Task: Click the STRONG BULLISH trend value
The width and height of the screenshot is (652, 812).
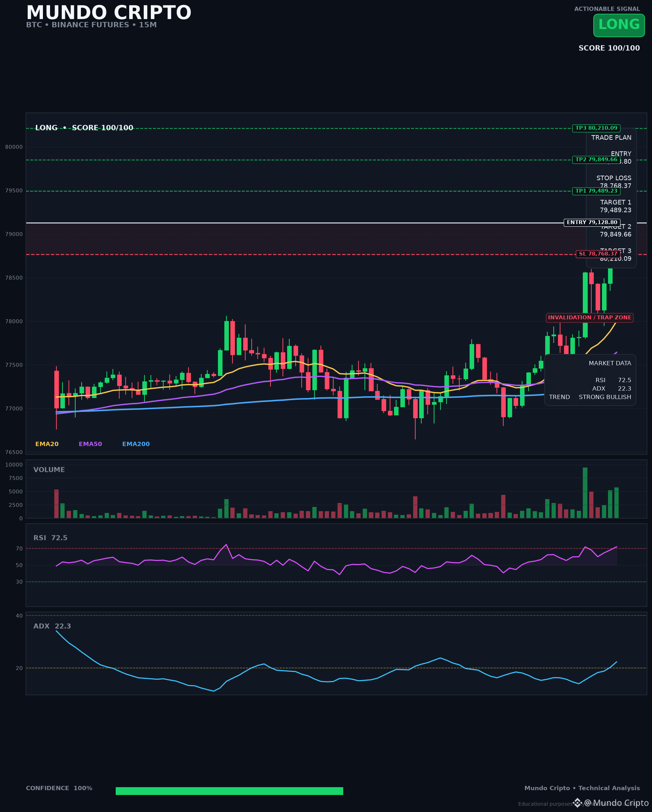Action: coord(605,397)
